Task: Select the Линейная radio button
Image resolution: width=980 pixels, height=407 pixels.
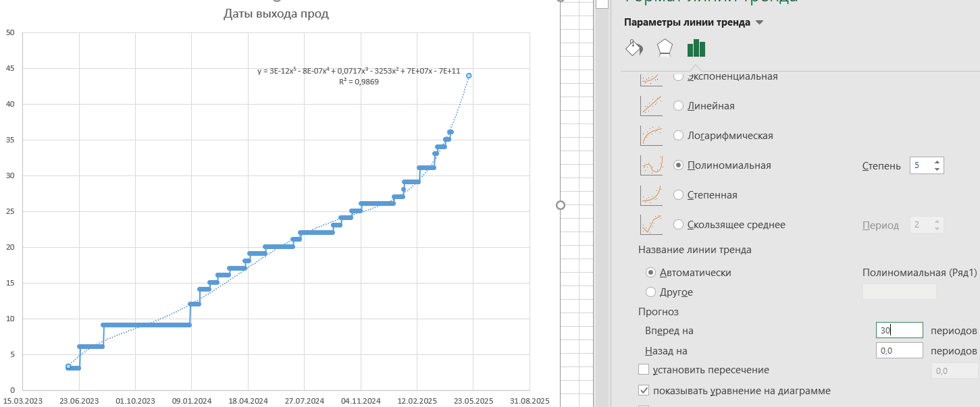Action: pos(679,106)
